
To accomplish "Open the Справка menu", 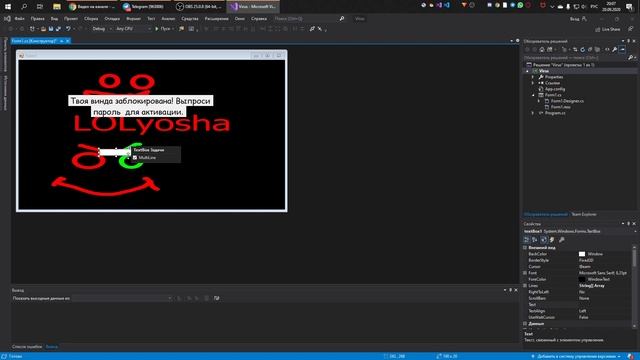I will click(x=259, y=19).
